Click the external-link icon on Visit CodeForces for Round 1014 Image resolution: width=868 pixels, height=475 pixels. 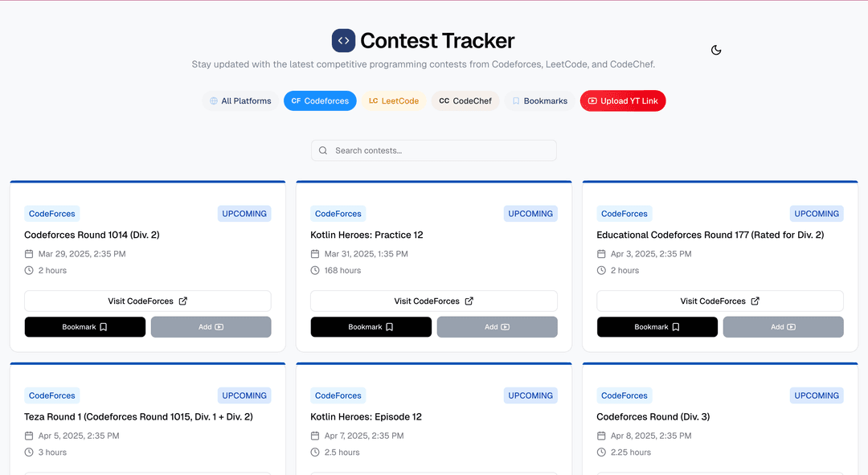click(182, 301)
